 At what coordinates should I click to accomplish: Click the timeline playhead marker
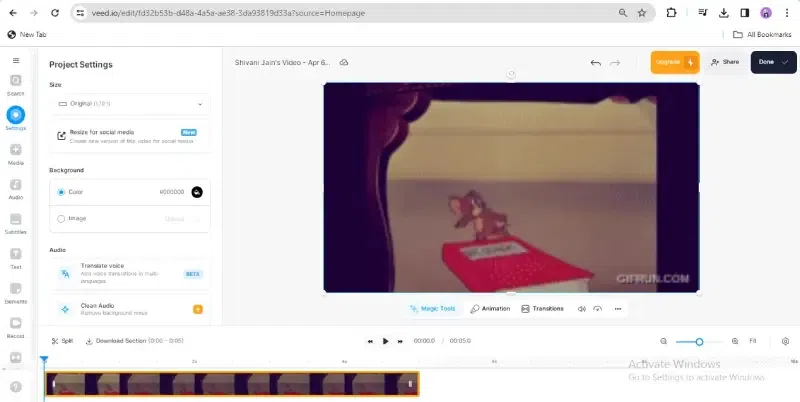click(44, 360)
